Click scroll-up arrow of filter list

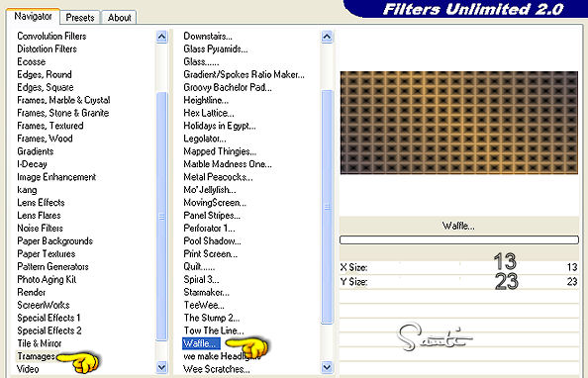click(327, 37)
